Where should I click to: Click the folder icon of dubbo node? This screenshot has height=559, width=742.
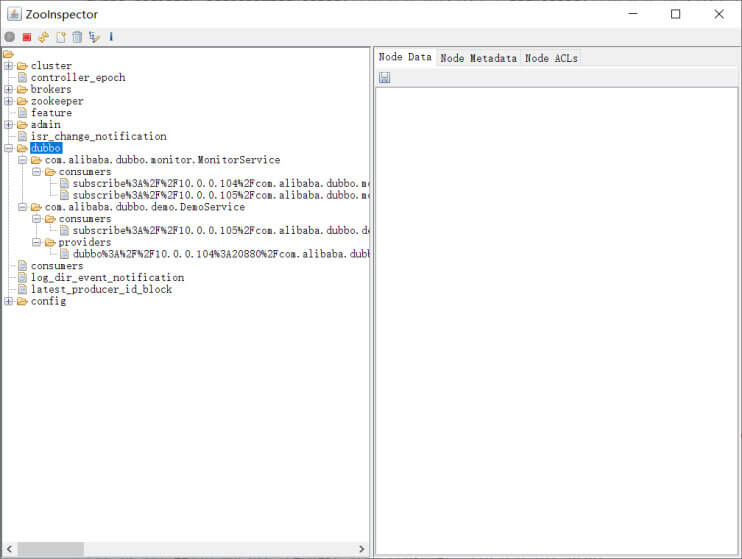coord(22,148)
